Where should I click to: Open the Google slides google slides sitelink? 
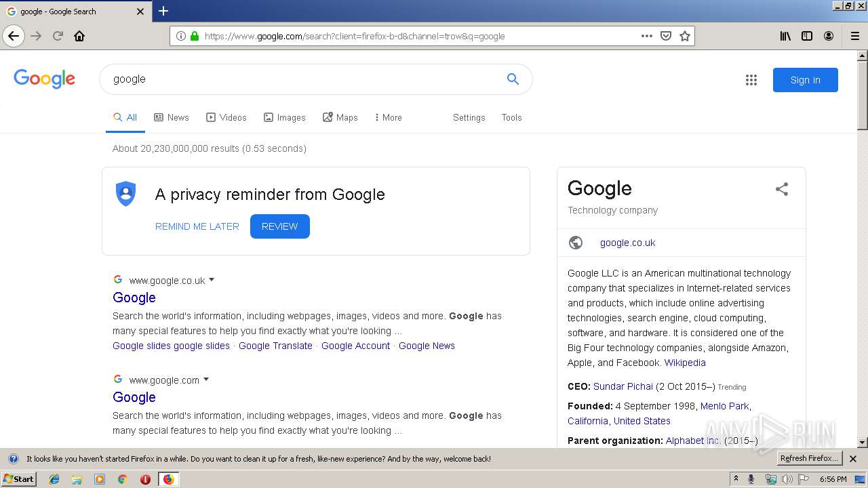click(x=172, y=346)
